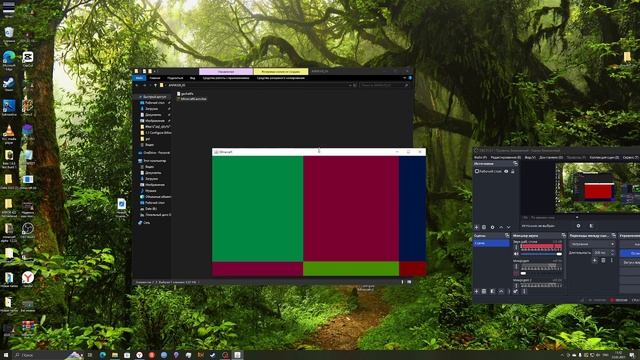Mute desktop audio speaker icon in OBS mixer

tap(516, 254)
